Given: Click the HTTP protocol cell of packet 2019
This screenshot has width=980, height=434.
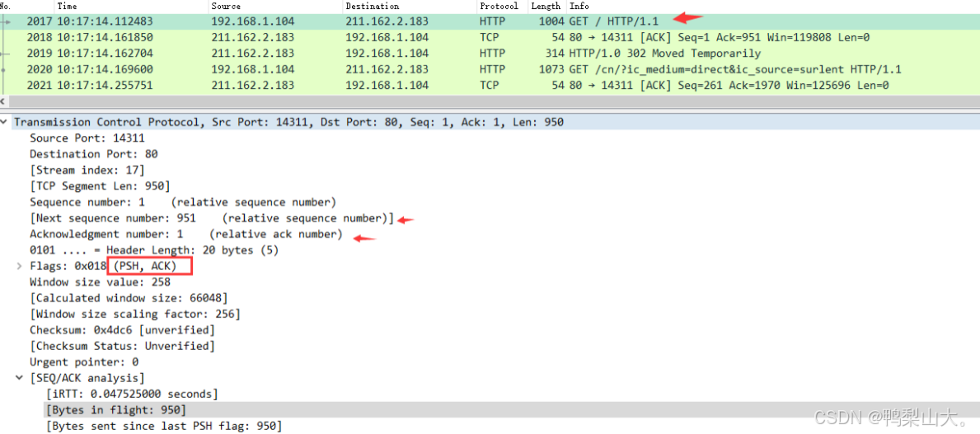Looking at the screenshot, I should [493, 54].
